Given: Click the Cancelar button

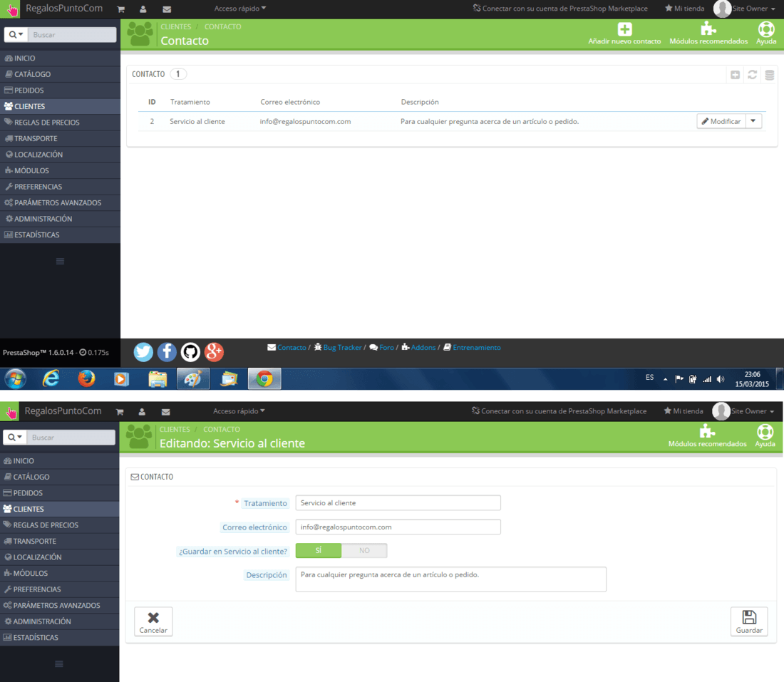Looking at the screenshot, I should coord(153,621).
